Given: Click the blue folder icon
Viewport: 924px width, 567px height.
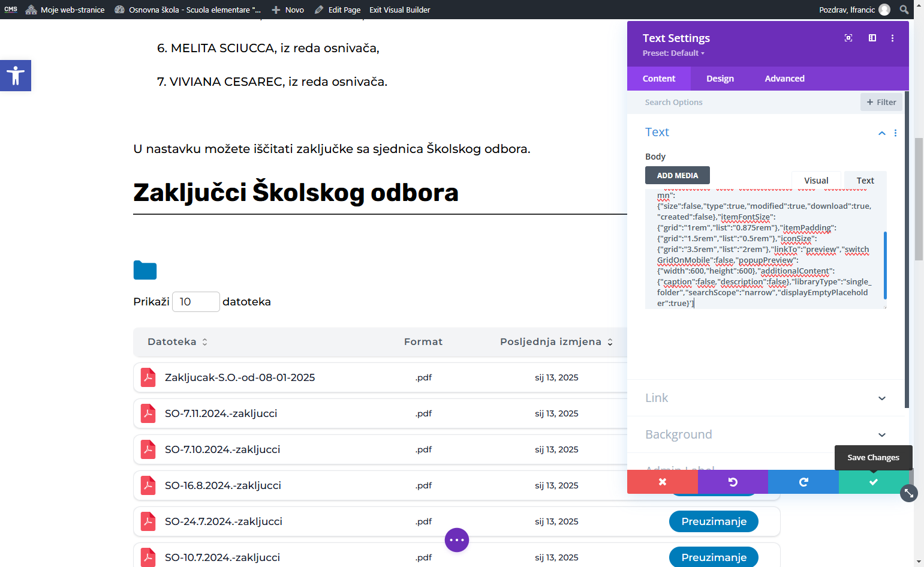Looking at the screenshot, I should (145, 271).
